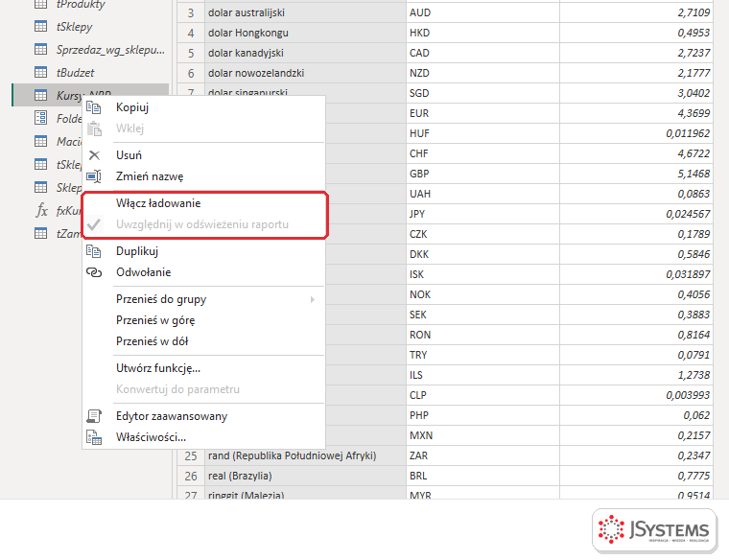Click the table icon of Kursy query
Screen dimensions: 729x560
pos(41,95)
